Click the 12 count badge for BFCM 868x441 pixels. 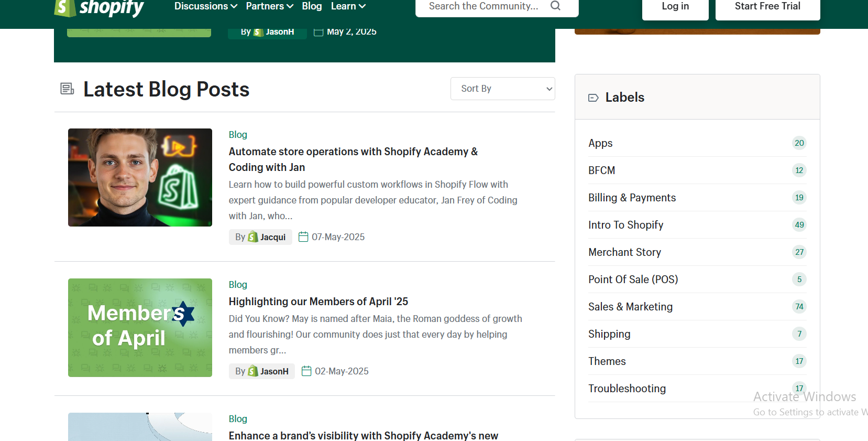(x=799, y=170)
